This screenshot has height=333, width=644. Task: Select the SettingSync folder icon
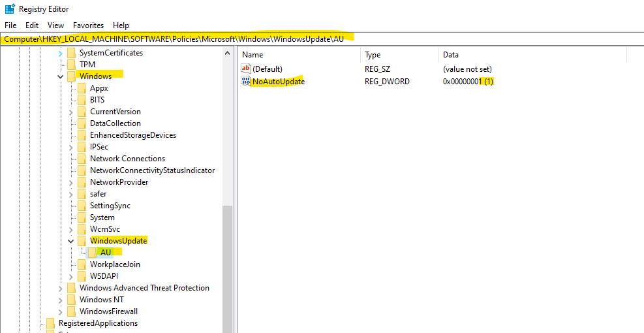(x=82, y=206)
